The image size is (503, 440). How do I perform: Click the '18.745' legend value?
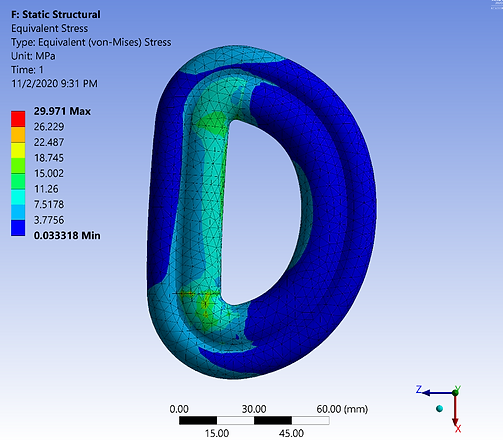[49, 158]
